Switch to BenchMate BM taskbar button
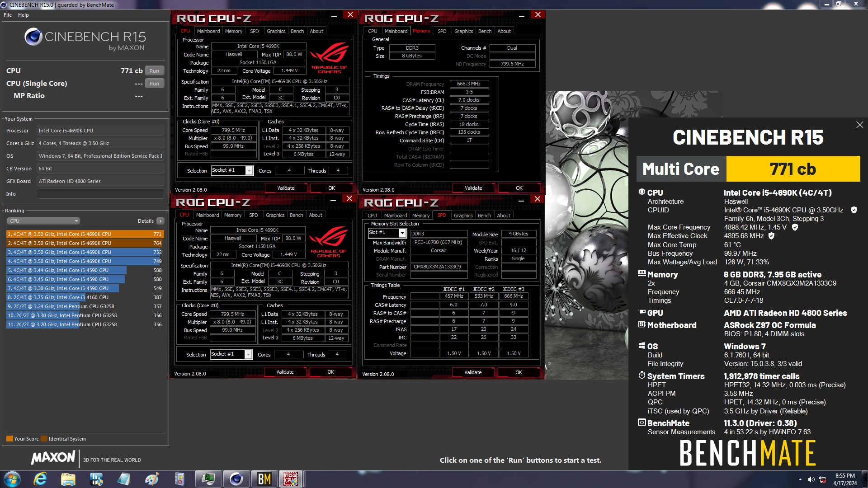868x488 pixels. tap(264, 479)
